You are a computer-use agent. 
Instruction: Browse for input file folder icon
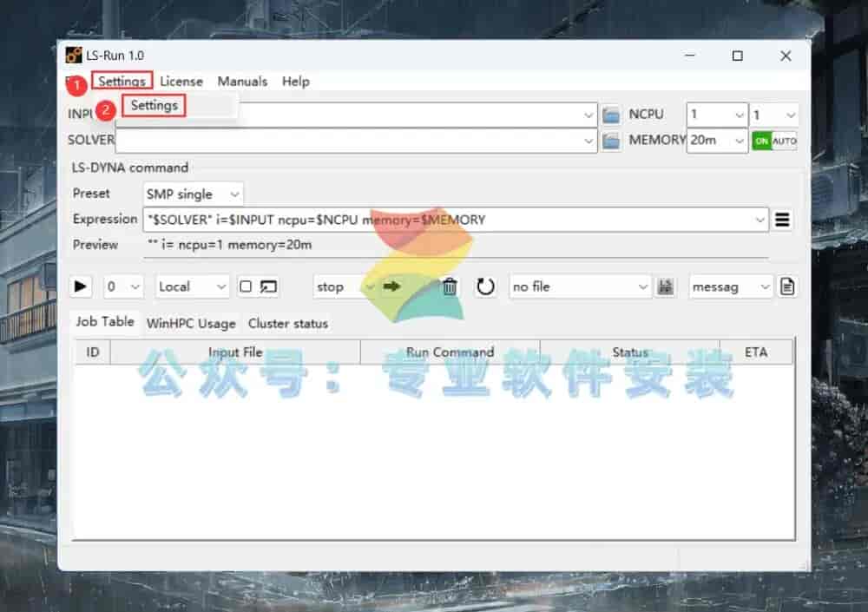click(x=610, y=115)
